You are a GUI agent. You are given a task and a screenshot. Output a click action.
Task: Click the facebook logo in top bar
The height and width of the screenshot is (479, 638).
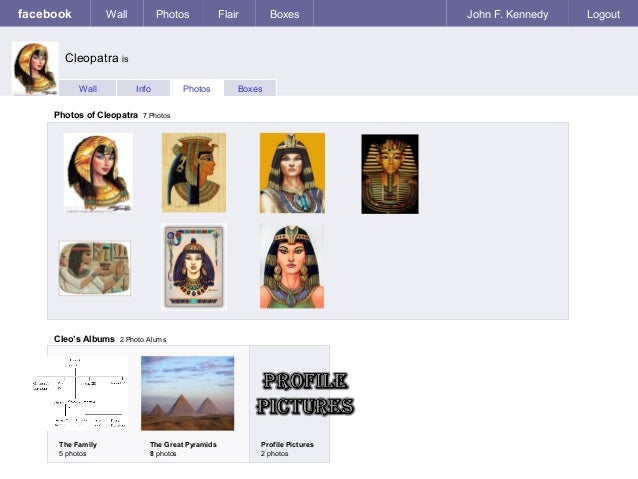(44, 14)
